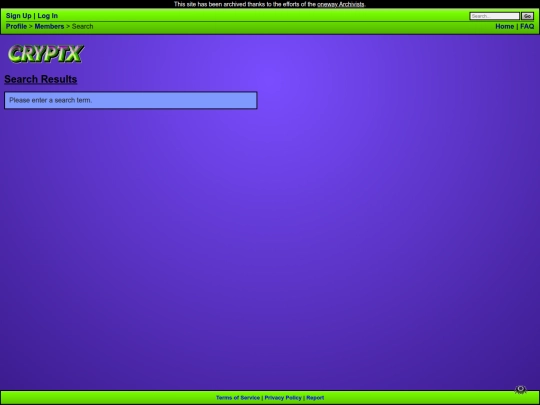Open the Log In link

[x=48, y=16]
